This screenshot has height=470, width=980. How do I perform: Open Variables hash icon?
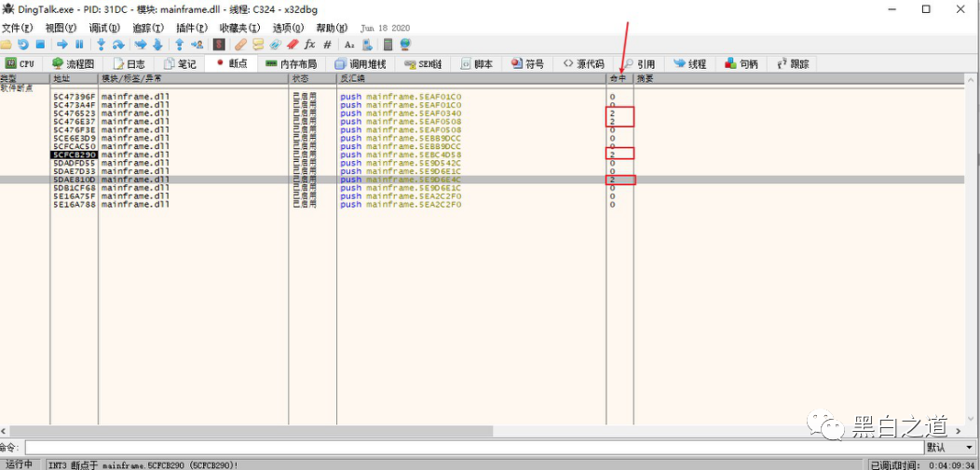[327, 45]
